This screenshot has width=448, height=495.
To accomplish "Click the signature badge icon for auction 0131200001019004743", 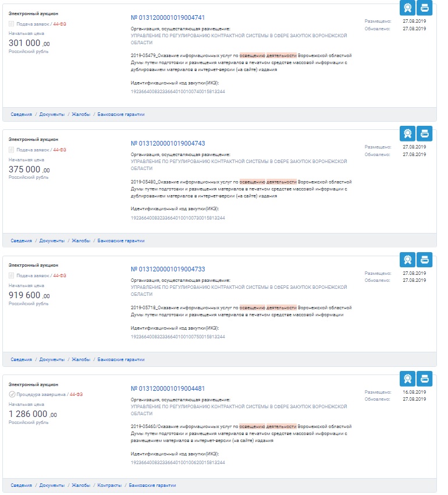I will click(x=407, y=133).
